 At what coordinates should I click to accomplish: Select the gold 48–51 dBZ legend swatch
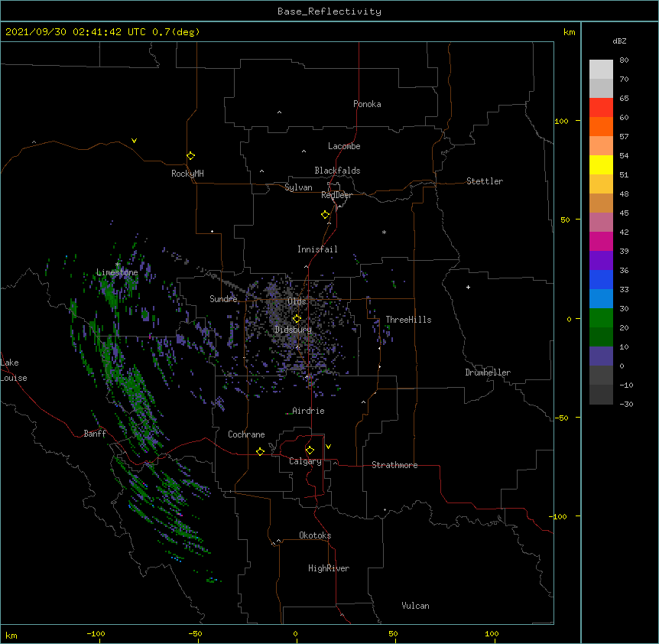(601, 184)
